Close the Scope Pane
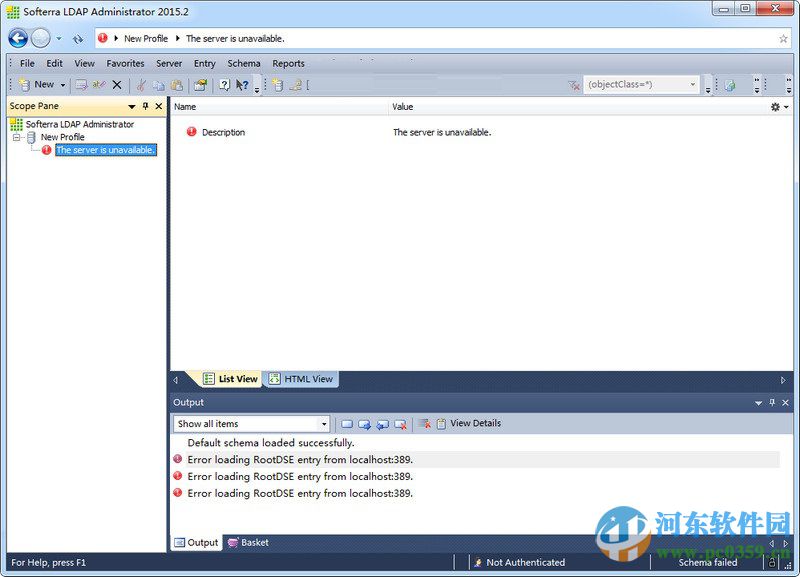Viewport: 800px width, 577px height. (159, 106)
